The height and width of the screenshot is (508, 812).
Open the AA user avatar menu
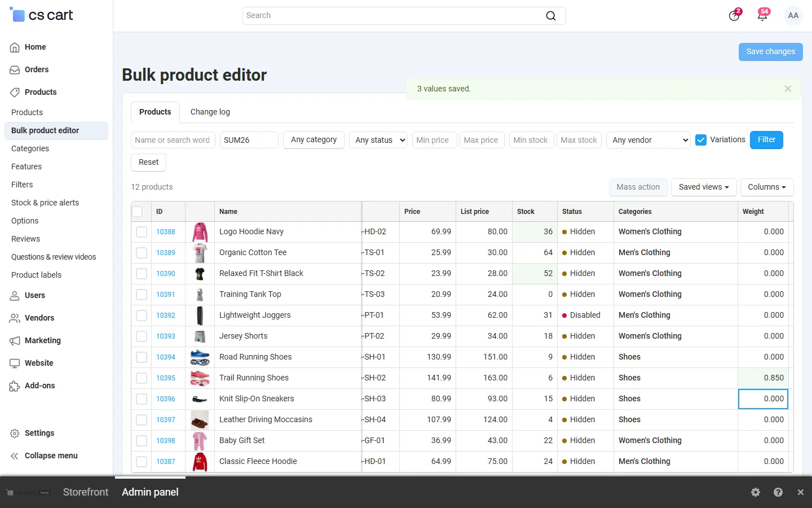pyautogui.click(x=793, y=16)
